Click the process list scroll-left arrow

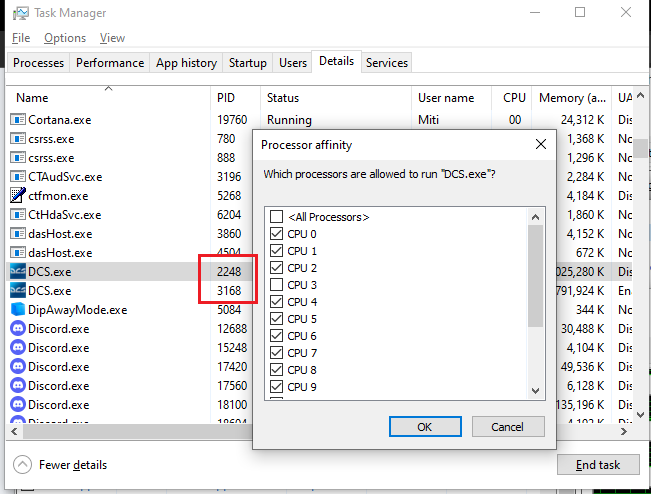(x=15, y=431)
